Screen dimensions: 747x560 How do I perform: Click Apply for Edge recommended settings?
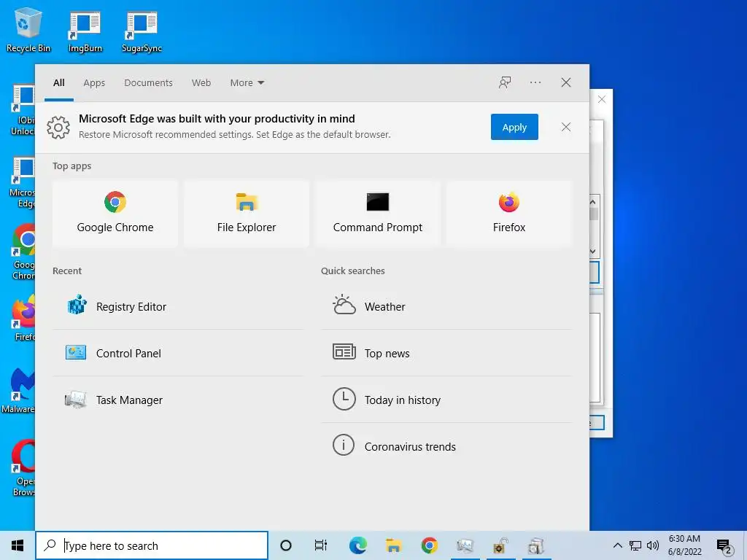click(x=514, y=127)
